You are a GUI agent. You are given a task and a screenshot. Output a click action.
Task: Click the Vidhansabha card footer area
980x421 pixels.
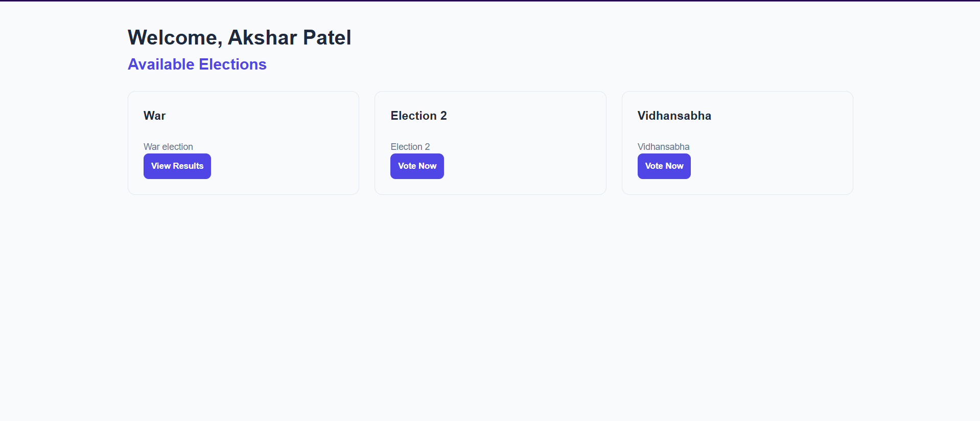coord(737,187)
